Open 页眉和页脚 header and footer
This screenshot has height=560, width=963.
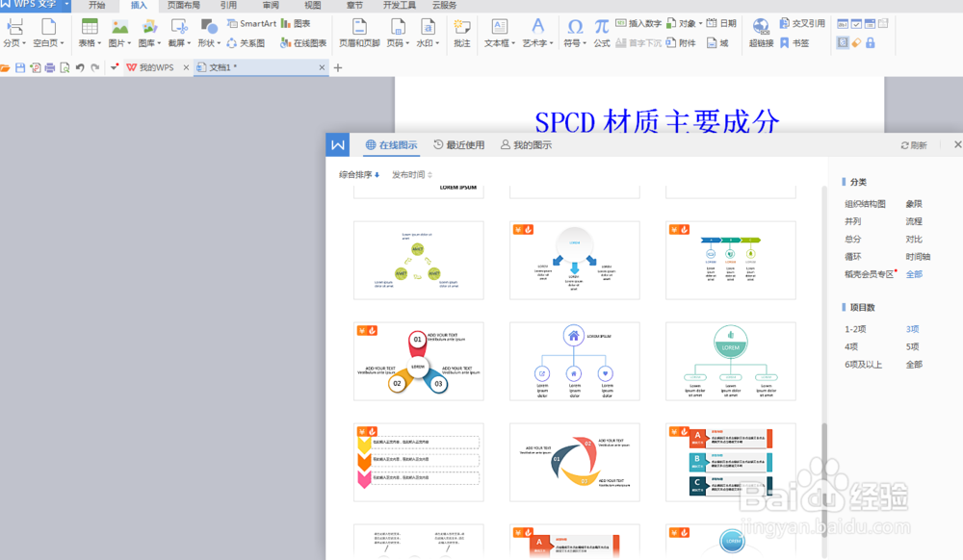click(x=359, y=33)
